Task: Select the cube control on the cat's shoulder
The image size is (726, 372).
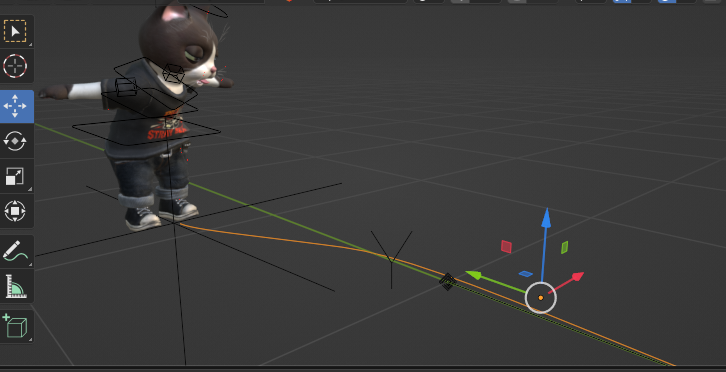Action: [125, 87]
